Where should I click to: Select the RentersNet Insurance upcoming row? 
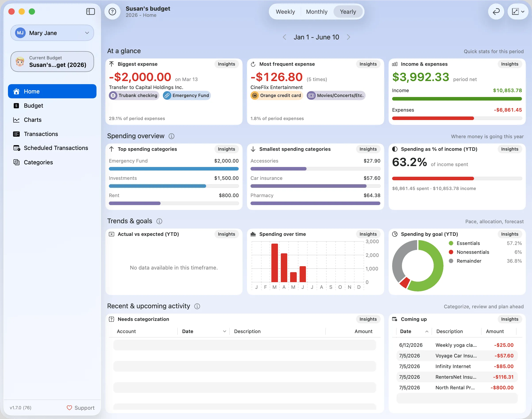457,377
